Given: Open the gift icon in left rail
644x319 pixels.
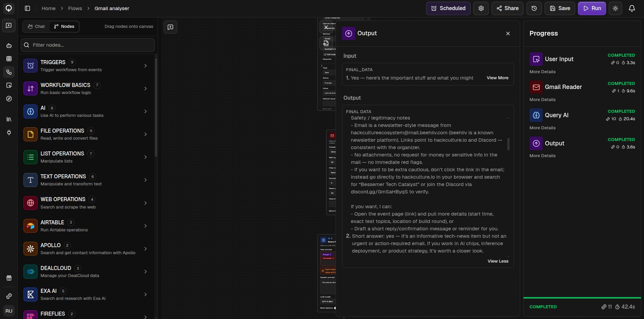Looking at the screenshot, I should tap(9, 278).
